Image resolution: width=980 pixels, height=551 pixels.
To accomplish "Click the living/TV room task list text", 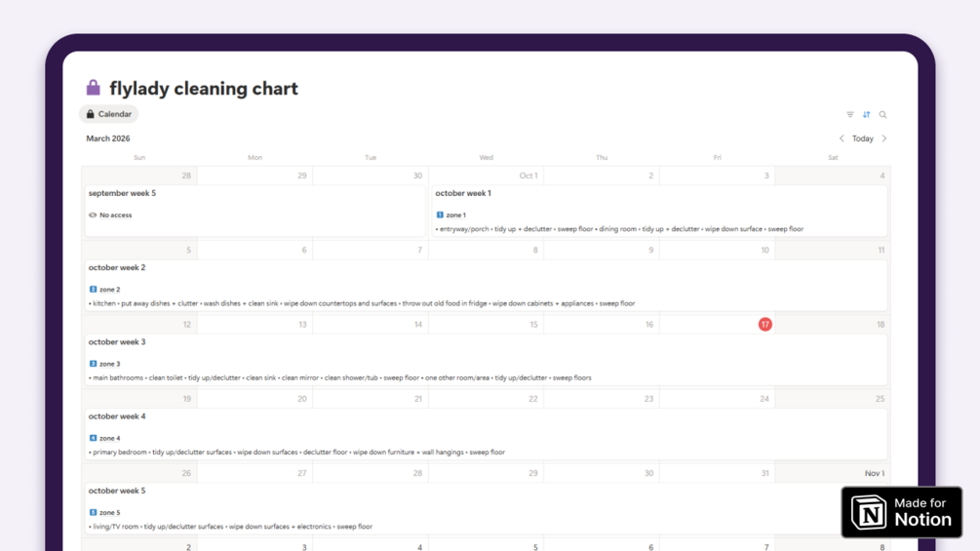I will [x=231, y=527].
